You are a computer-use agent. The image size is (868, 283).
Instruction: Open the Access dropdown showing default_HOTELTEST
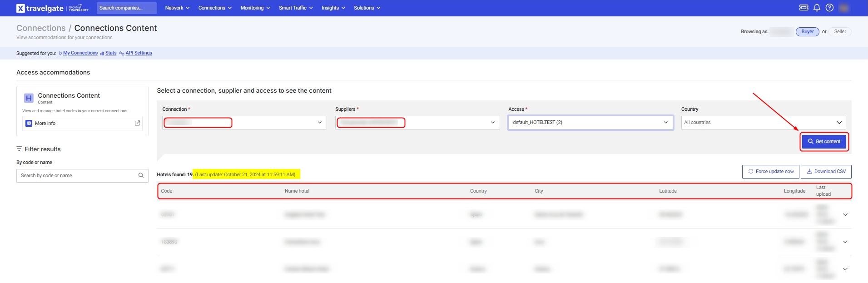590,123
